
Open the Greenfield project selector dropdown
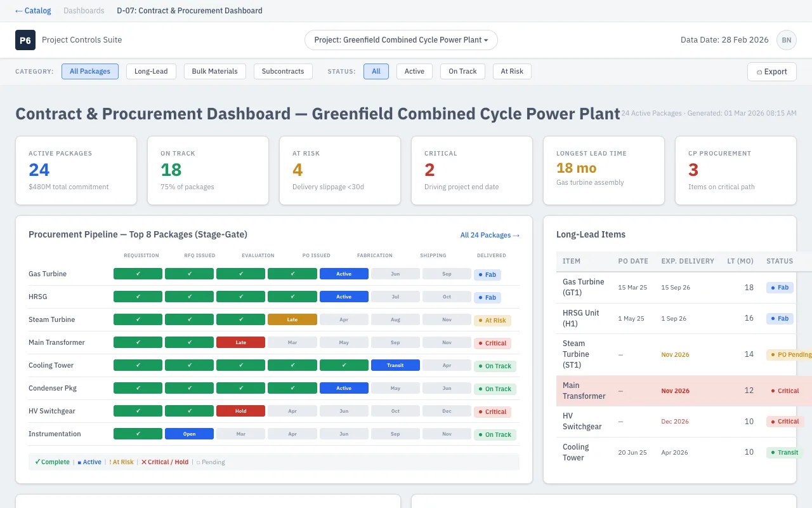(400, 39)
